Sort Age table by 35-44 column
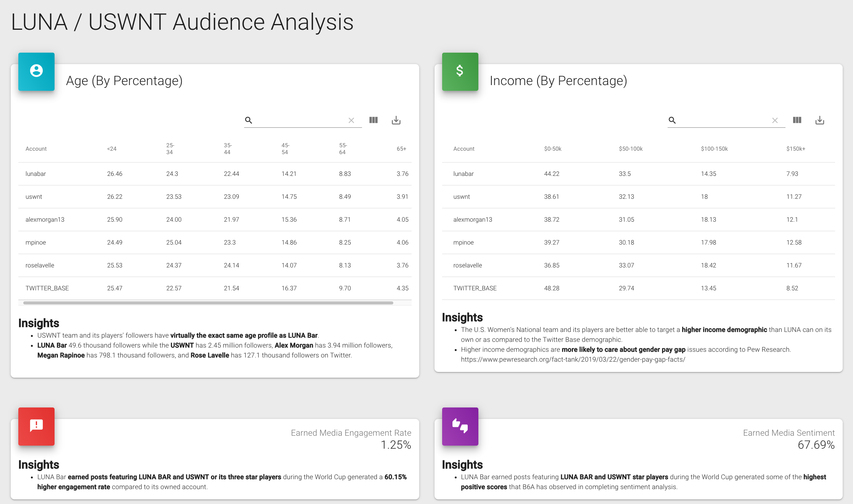This screenshot has height=504, width=853. [x=228, y=149]
